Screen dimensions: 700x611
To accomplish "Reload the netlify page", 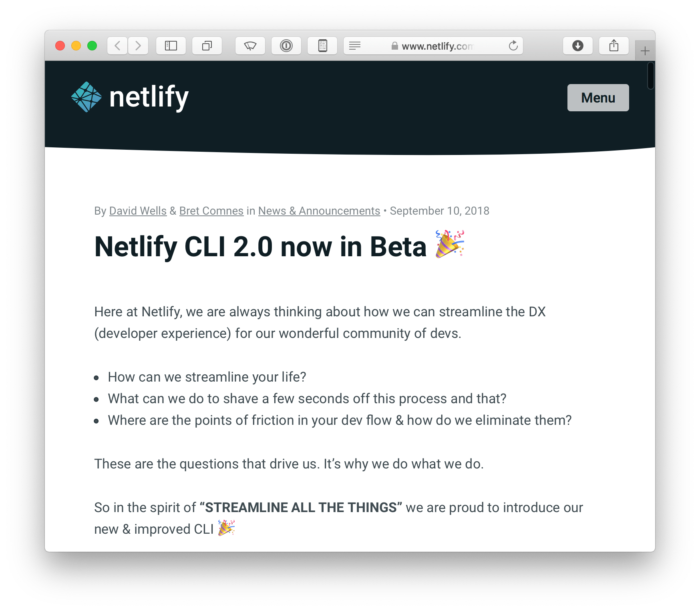I will pos(513,46).
